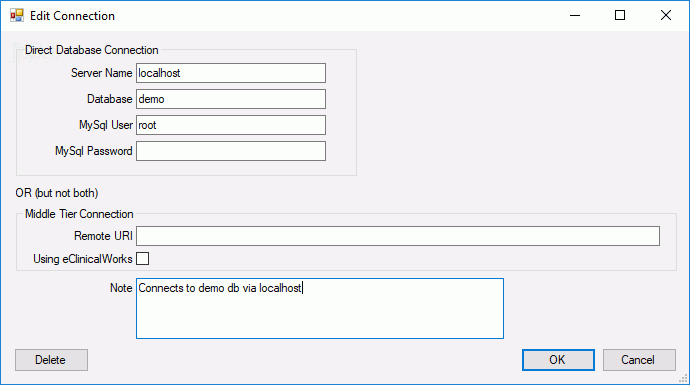Click the Edit Connection window icon
The height and width of the screenshot is (385, 690).
click(x=17, y=15)
